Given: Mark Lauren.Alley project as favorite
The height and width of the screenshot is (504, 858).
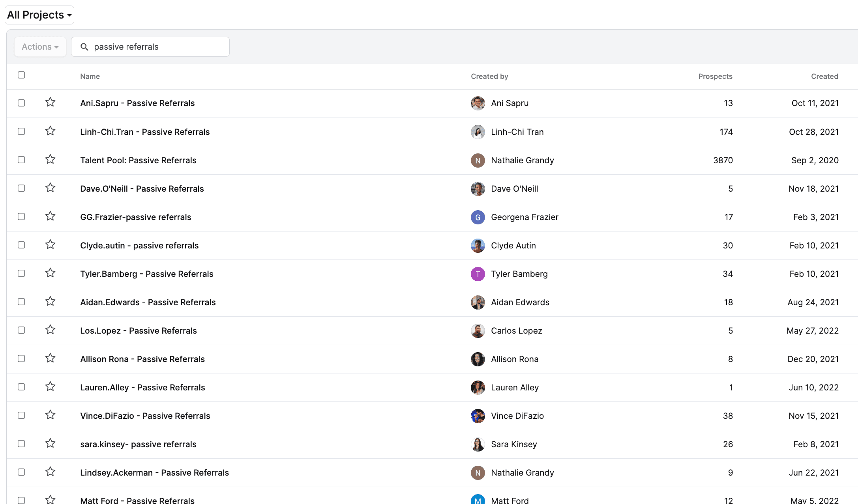Looking at the screenshot, I should pos(50,387).
